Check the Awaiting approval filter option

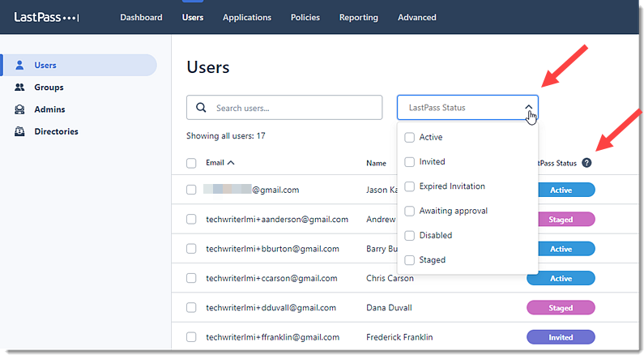[x=409, y=212]
